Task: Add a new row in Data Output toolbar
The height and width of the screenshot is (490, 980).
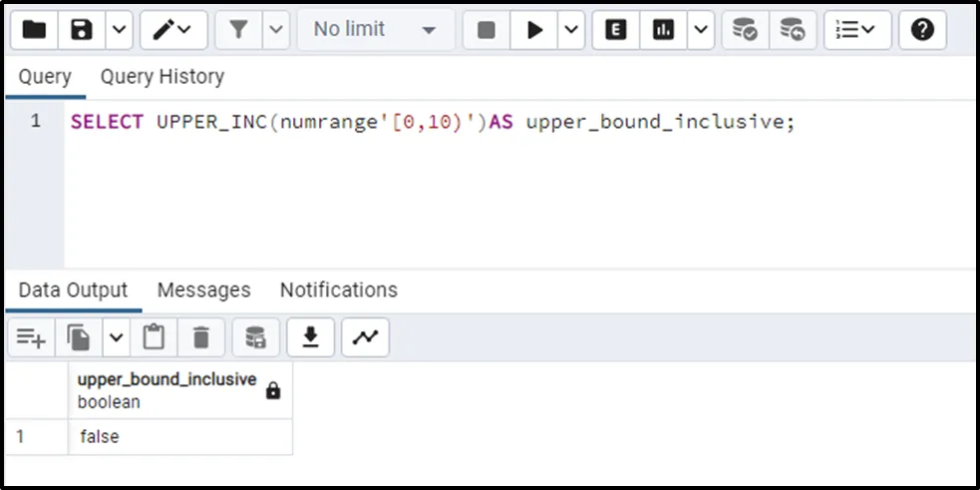Action: [31, 338]
